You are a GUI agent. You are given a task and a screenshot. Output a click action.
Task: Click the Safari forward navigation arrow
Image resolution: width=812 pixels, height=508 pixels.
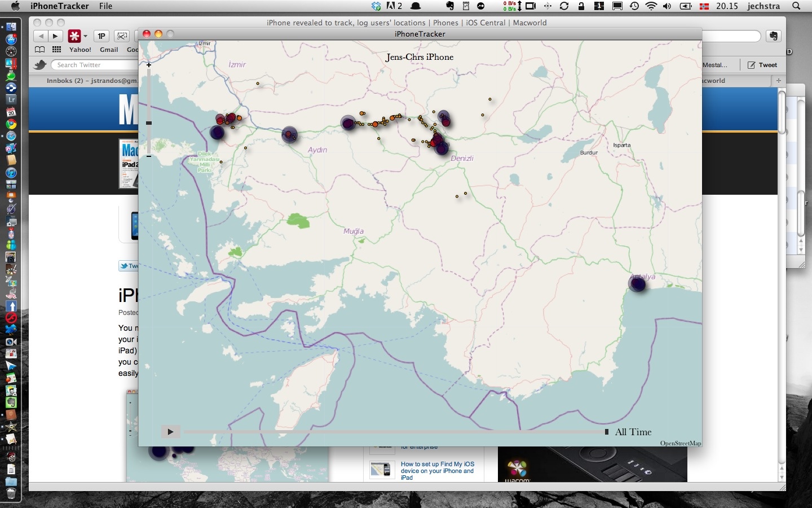[x=55, y=36]
